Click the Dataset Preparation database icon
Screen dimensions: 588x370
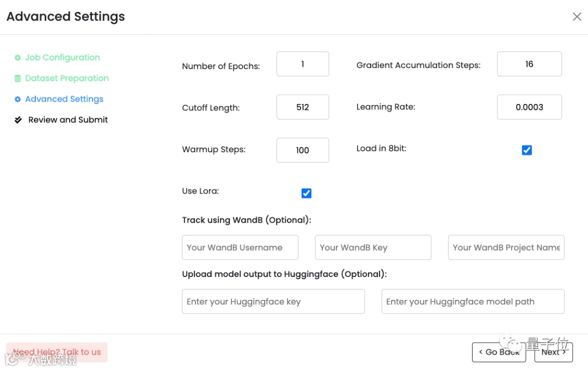[17, 78]
